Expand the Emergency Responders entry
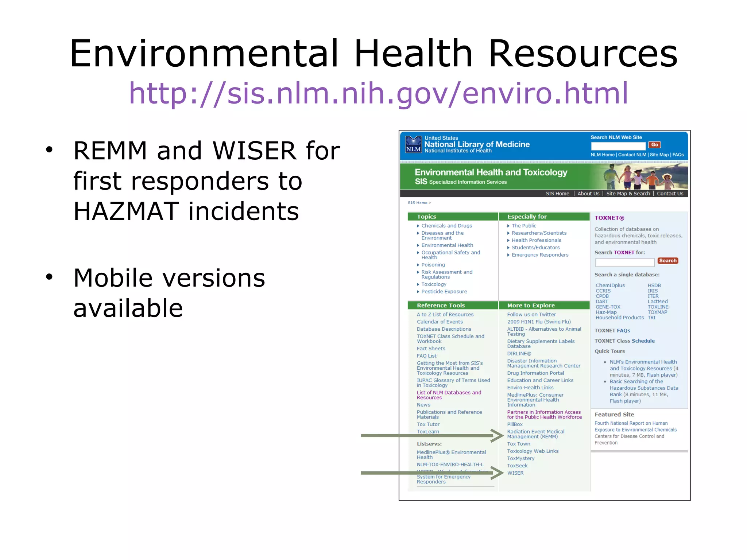Image resolution: width=747 pixels, height=560 pixels. [x=539, y=255]
